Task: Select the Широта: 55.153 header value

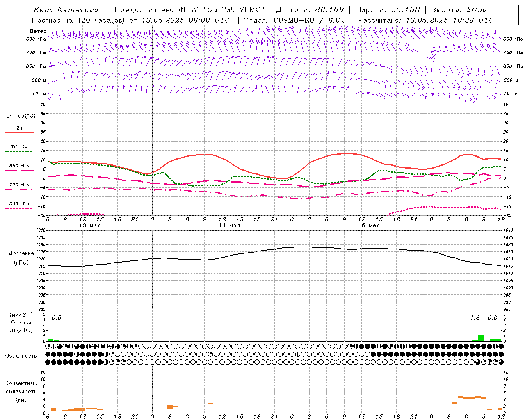Action: click(x=387, y=10)
